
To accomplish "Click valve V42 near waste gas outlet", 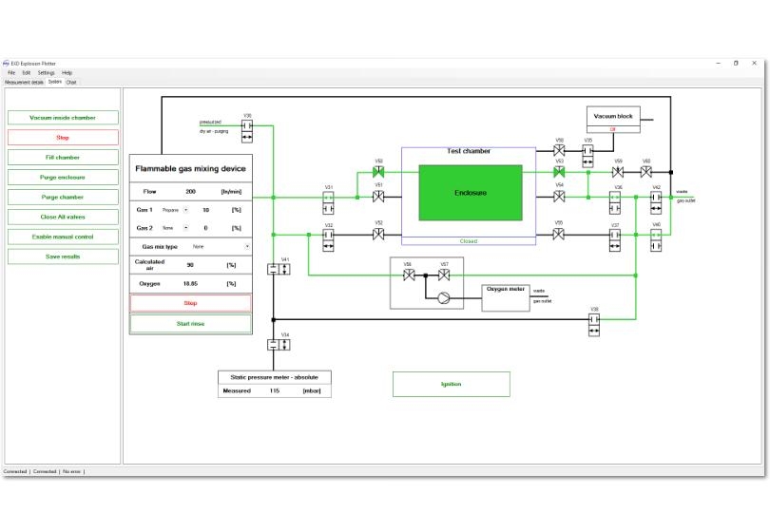I will click(656, 202).
